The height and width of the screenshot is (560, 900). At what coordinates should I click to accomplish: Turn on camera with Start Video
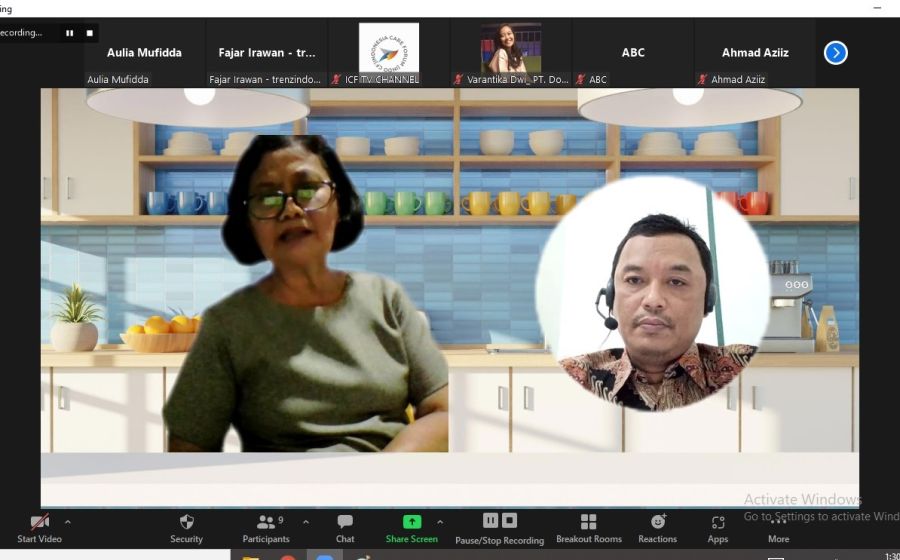[39, 527]
